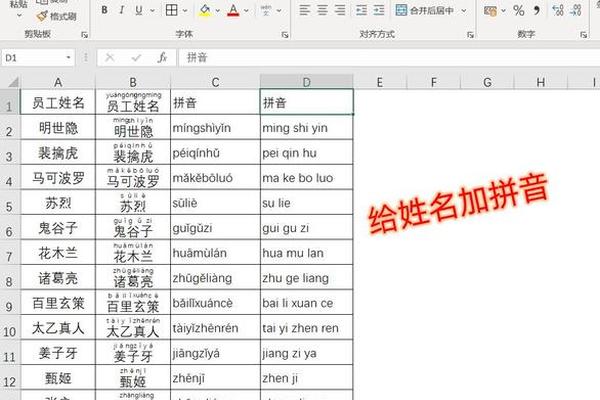
Task: Open the accounting format dropdown arrow
Action: point(503,11)
